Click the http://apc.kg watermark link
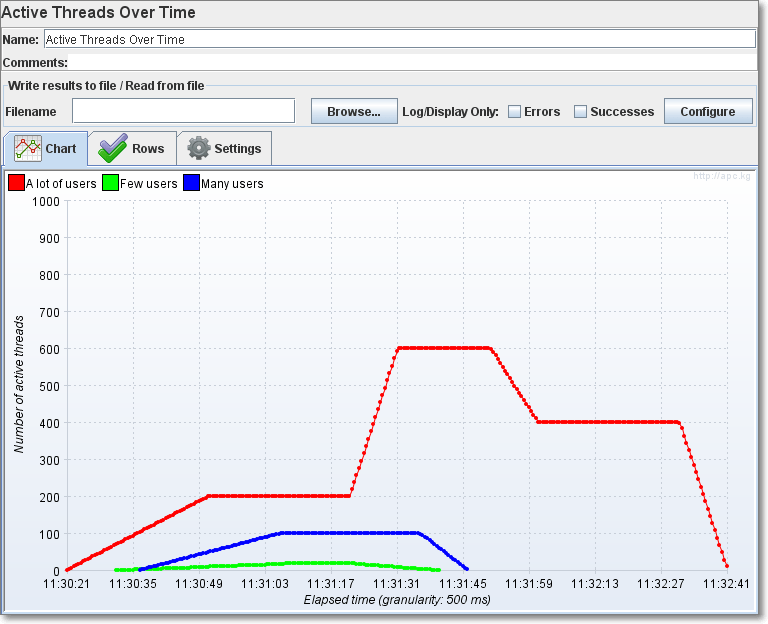The image size is (768, 624). (x=721, y=176)
